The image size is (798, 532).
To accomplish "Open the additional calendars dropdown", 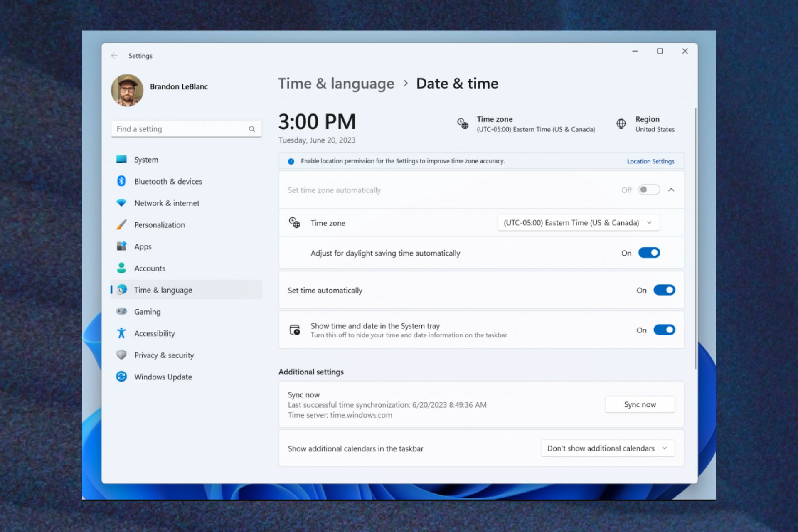I will (x=607, y=448).
